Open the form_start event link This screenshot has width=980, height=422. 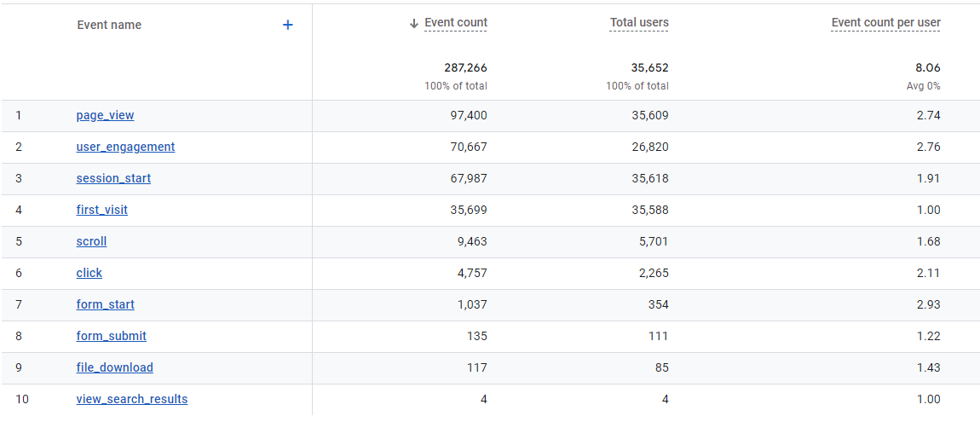pyautogui.click(x=105, y=304)
